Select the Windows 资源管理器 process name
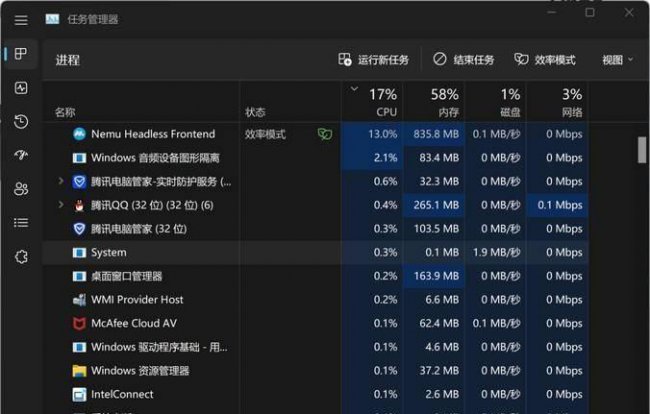Screen dimensions: 650x414 click(x=140, y=371)
